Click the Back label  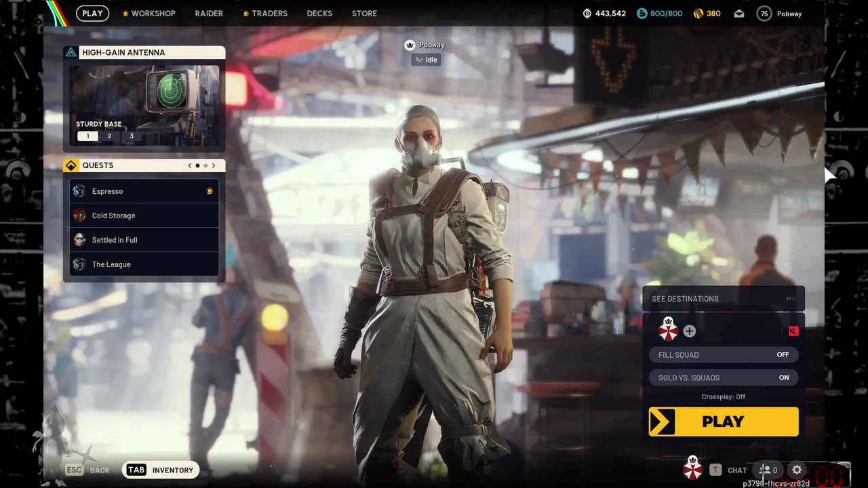pos(100,470)
